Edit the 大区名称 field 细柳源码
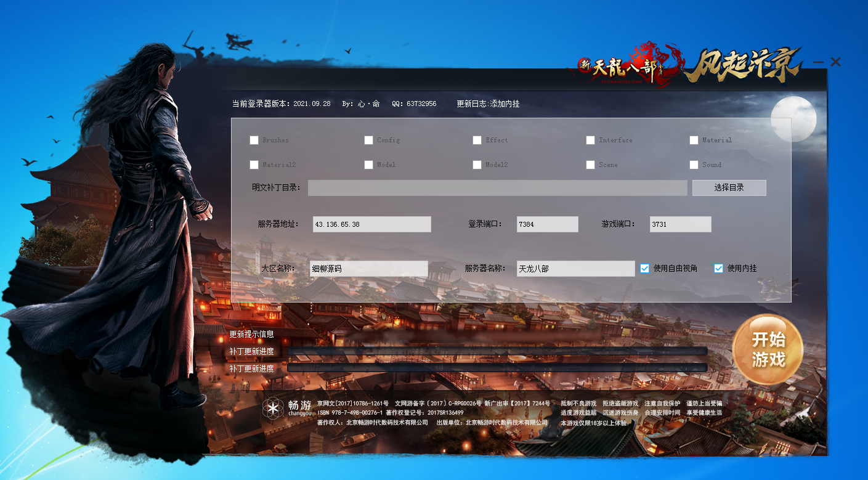This screenshot has height=480, width=868. [x=369, y=269]
